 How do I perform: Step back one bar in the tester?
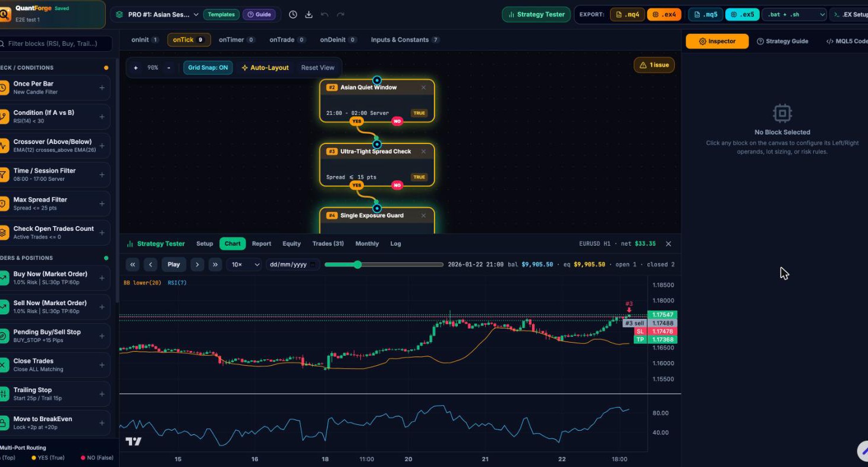pos(151,264)
